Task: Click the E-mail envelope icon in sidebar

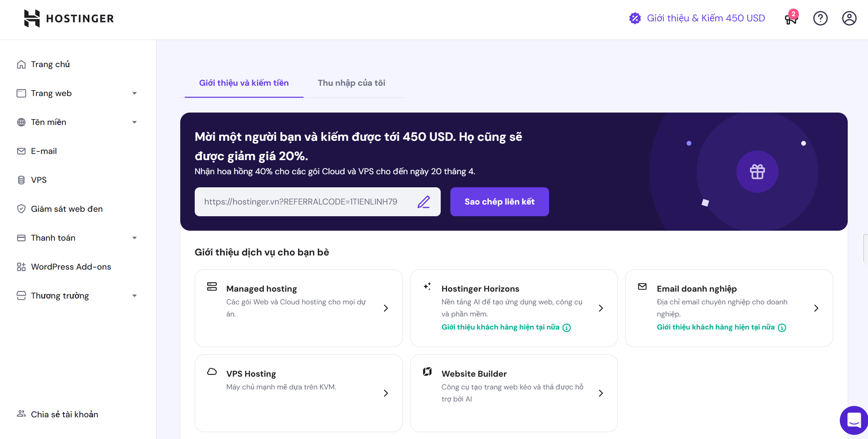Action: pyautogui.click(x=21, y=151)
